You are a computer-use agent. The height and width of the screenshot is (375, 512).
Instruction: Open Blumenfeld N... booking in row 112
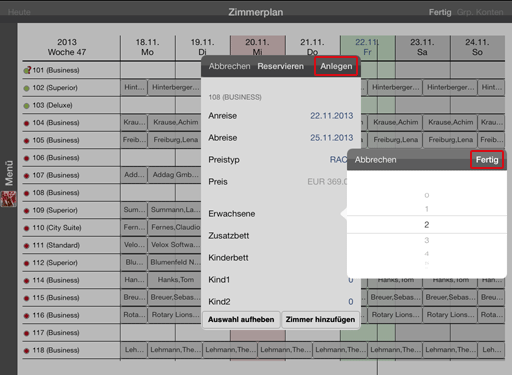(x=175, y=262)
